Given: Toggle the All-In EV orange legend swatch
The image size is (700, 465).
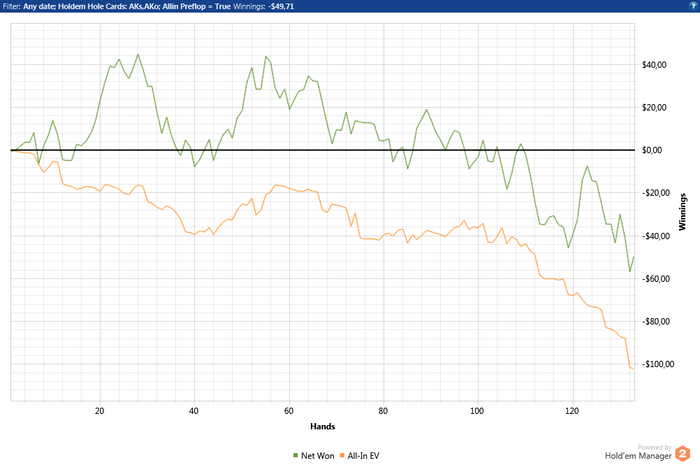Looking at the screenshot, I should click(x=342, y=456).
